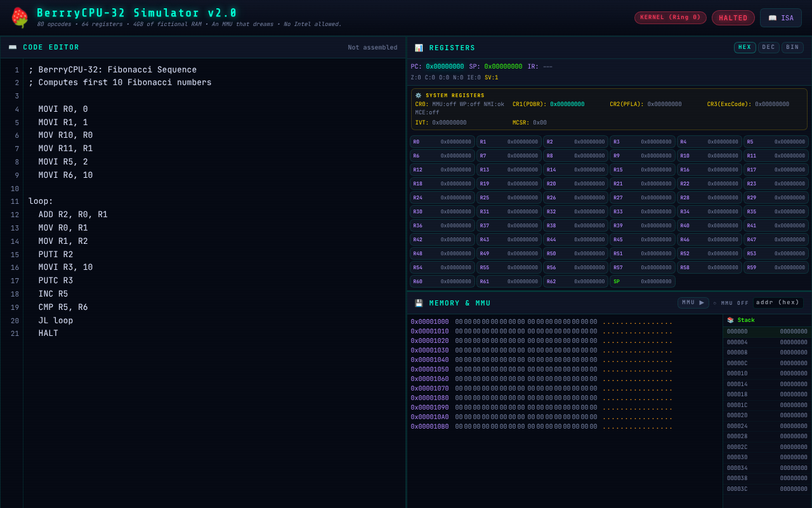
Task: Click the Stack books icon
Action: [730, 320]
